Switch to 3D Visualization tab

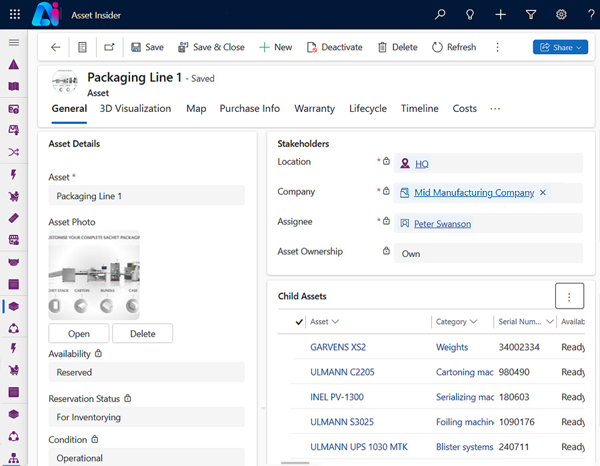135,109
